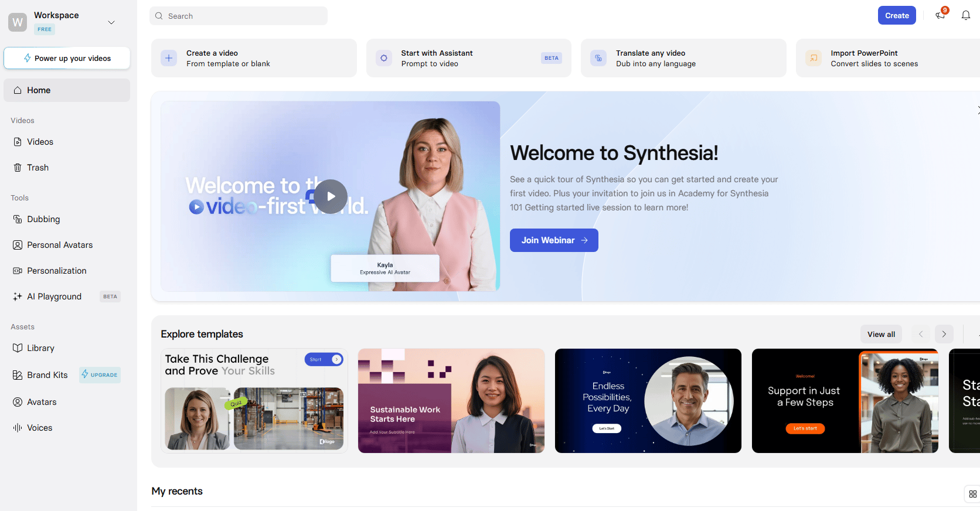
Task: Go to Home in sidebar
Action: (67, 90)
